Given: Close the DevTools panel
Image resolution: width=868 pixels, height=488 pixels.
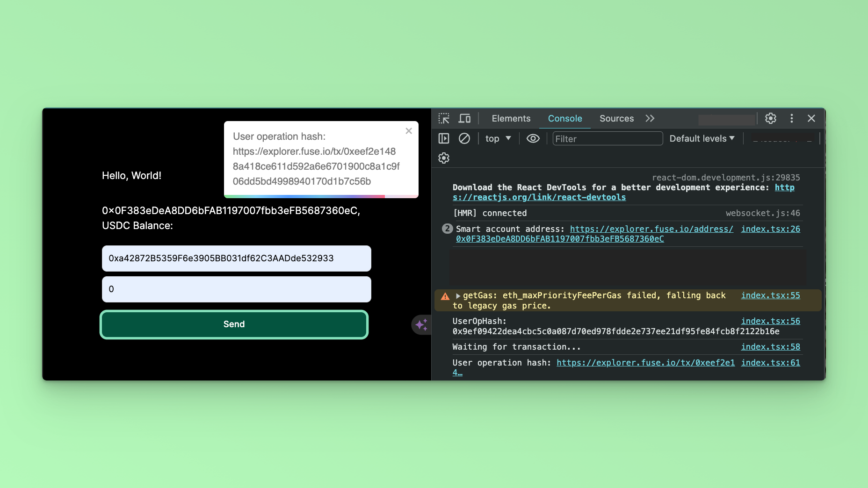Looking at the screenshot, I should click(x=811, y=119).
